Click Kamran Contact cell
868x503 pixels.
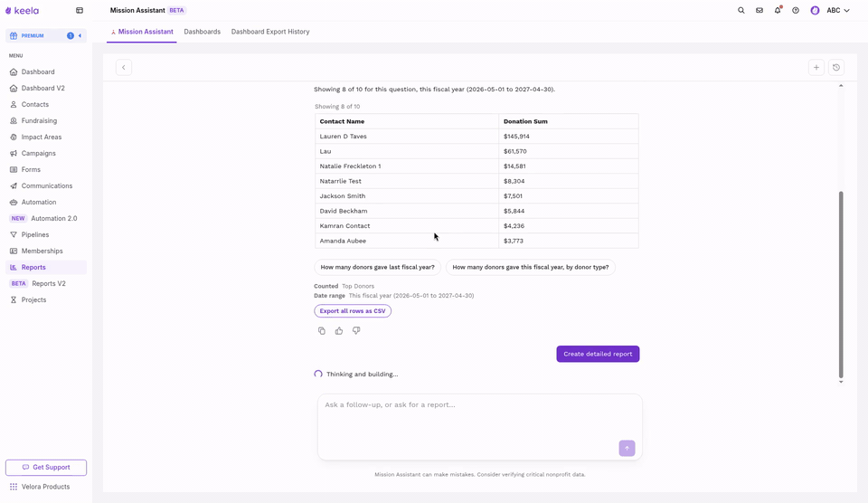407,226
